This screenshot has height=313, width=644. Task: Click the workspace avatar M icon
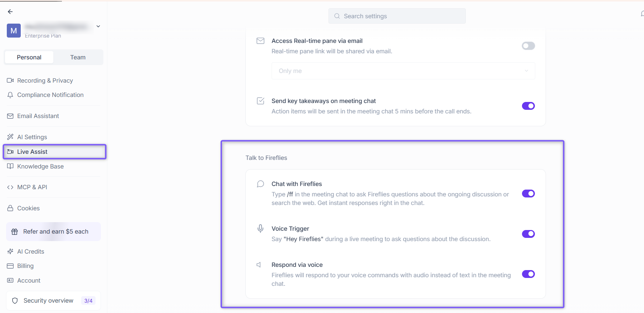14,31
